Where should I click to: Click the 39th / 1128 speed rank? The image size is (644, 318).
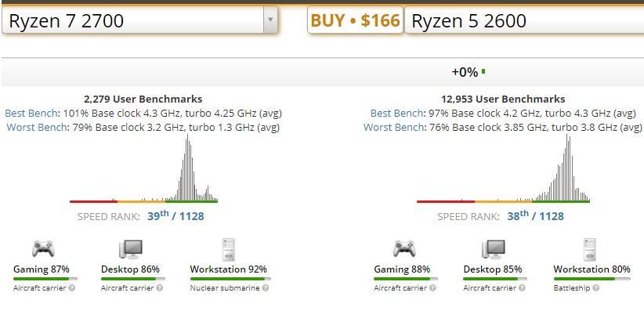(x=175, y=215)
